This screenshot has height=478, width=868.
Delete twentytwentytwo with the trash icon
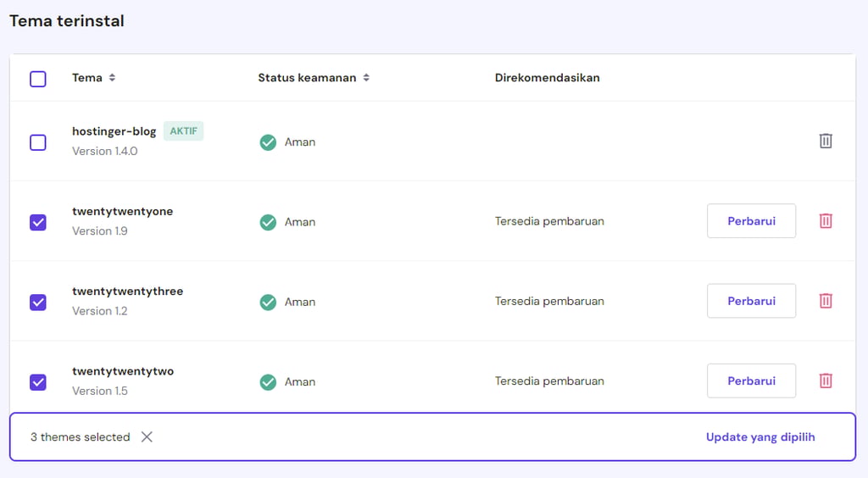[826, 381]
